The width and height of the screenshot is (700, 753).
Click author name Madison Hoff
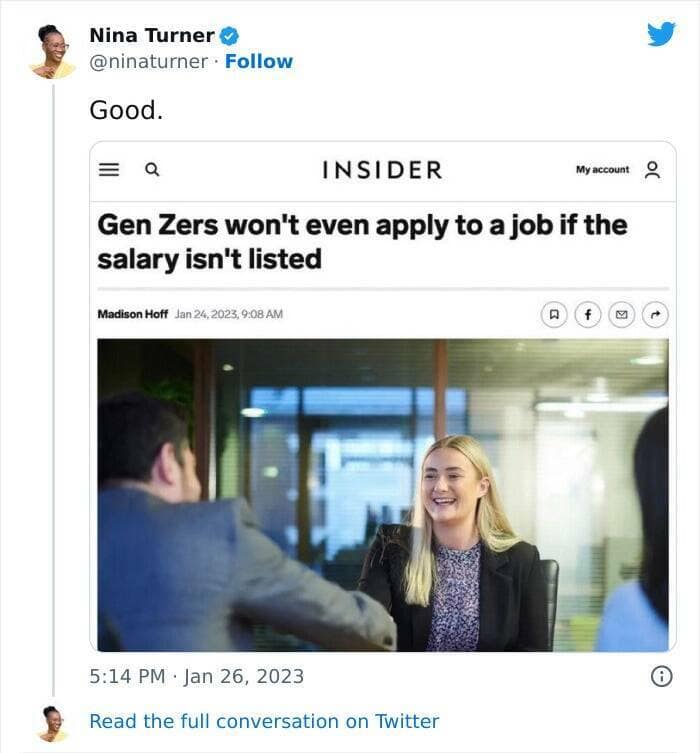point(132,315)
